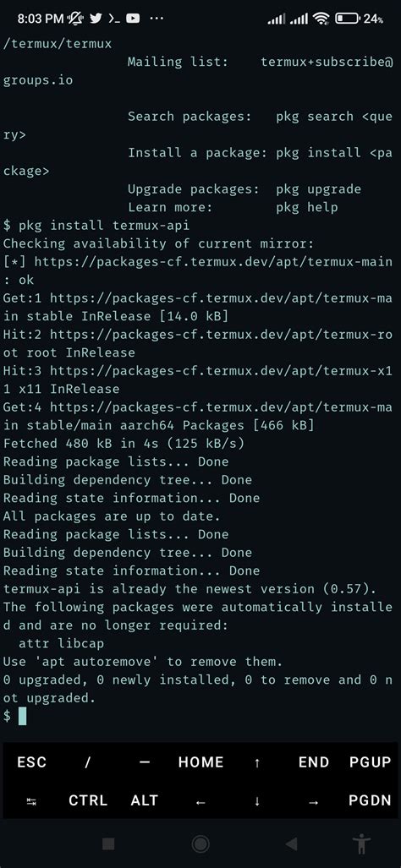The width and height of the screenshot is (401, 868).
Task: Tap the END extra key
Action: coord(314,762)
